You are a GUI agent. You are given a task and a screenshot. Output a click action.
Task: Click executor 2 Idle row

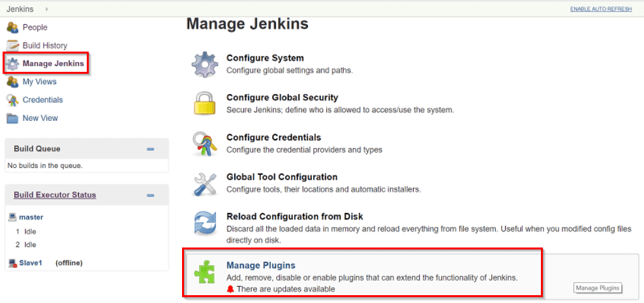click(x=26, y=245)
